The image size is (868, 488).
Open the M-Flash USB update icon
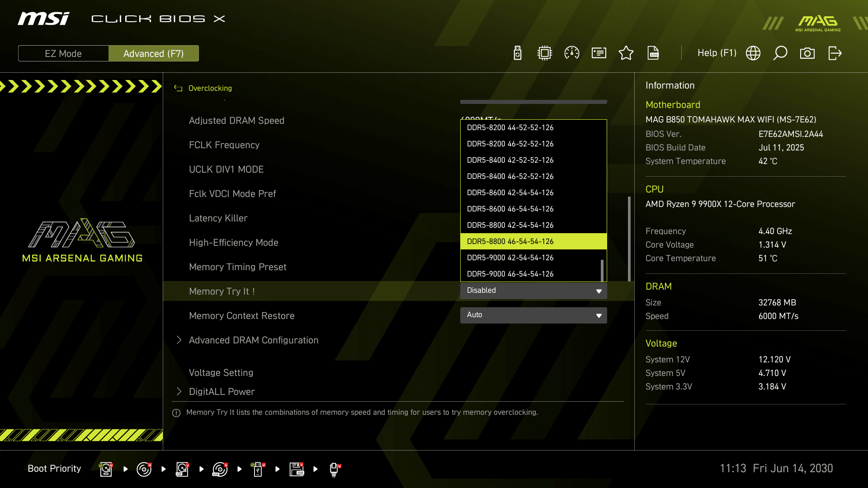point(518,53)
